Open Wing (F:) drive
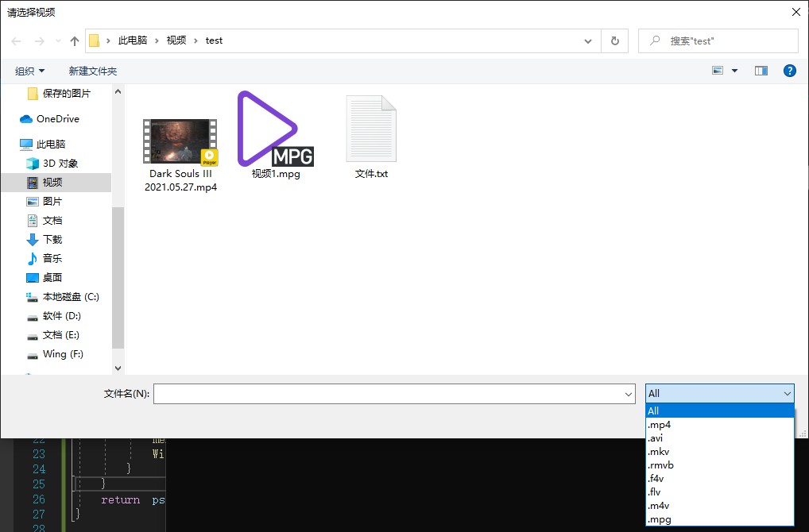The height and width of the screenshot is (532, 809). (55, 354)
